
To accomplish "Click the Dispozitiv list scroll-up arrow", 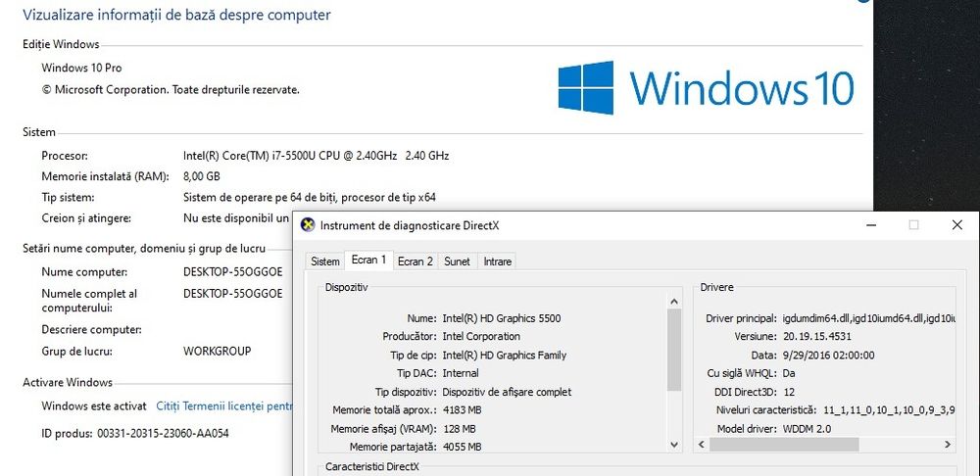I will (x=674, y=302).
